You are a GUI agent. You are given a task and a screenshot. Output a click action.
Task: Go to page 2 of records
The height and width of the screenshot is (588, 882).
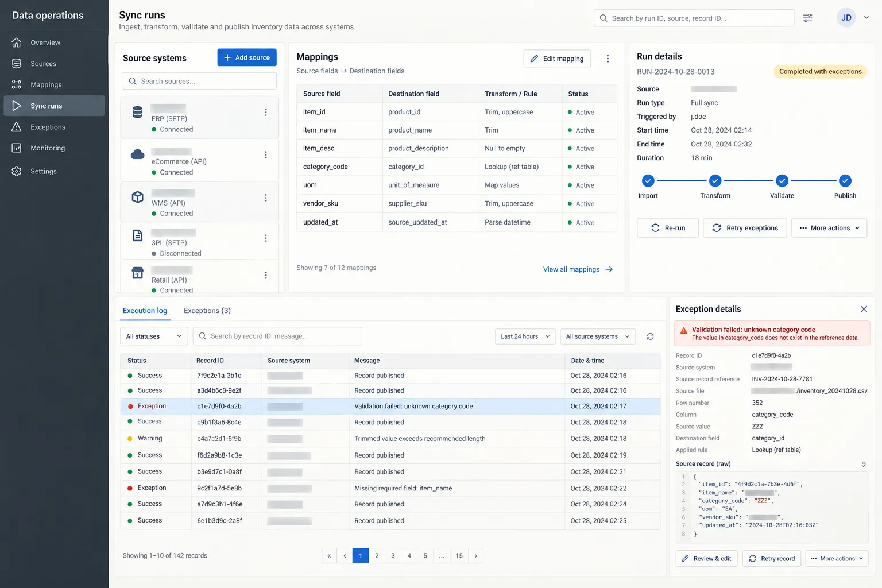377,556
